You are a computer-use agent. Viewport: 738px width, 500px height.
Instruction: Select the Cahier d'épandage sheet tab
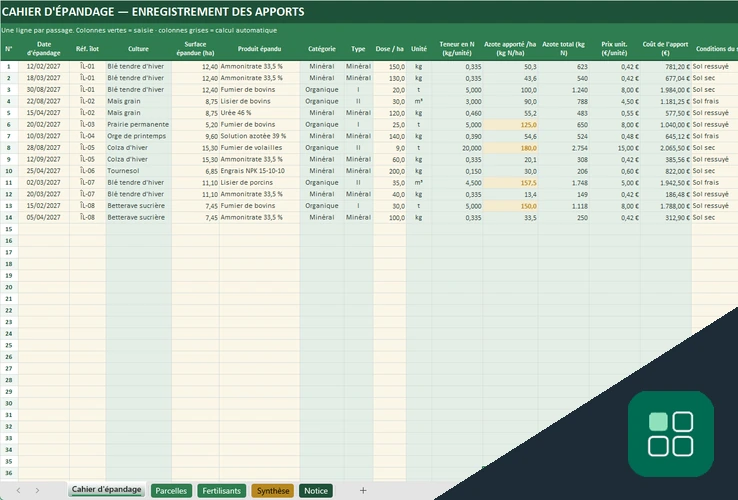pyautogui.click(x=106, y=490)
